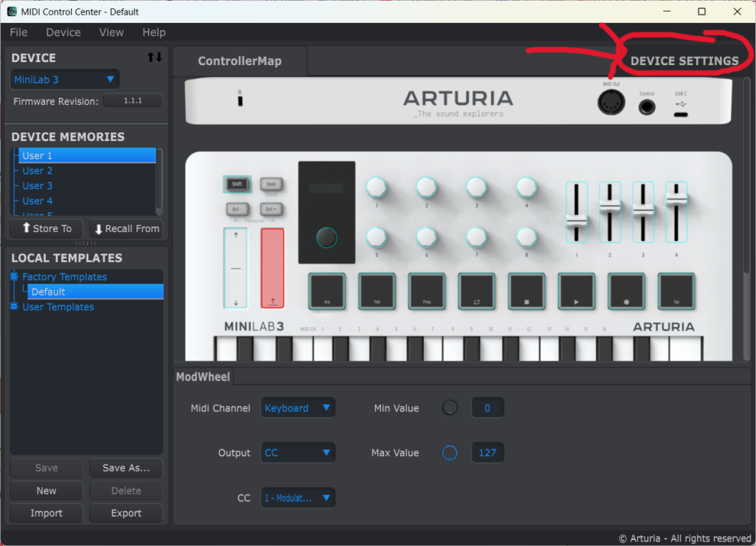Click the Import button
Viewport: 756px width, 546px height.
point(47,513)
